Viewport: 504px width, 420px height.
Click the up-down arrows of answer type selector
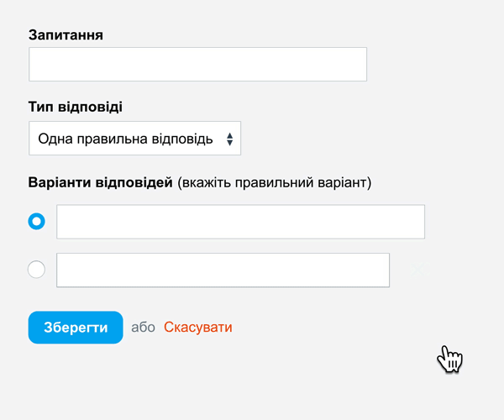click(x=229, y=139)
